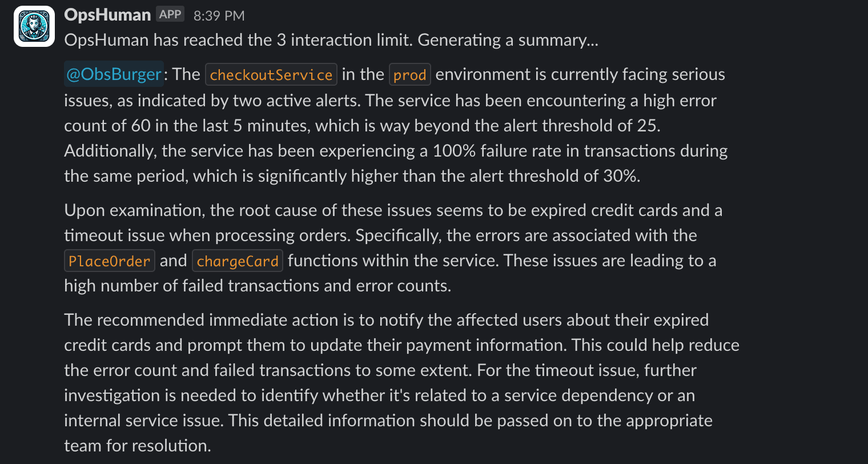Screen dimensions: 868x464
Task: Click the APP badge beside OpsHuman
Action: (x=170, y=15)
